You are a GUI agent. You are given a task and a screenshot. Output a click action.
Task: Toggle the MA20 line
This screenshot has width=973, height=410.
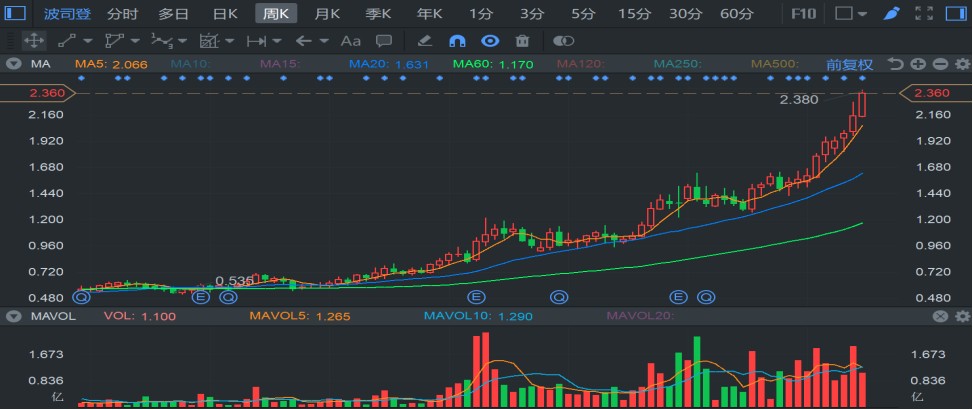[x=389, y=64]
